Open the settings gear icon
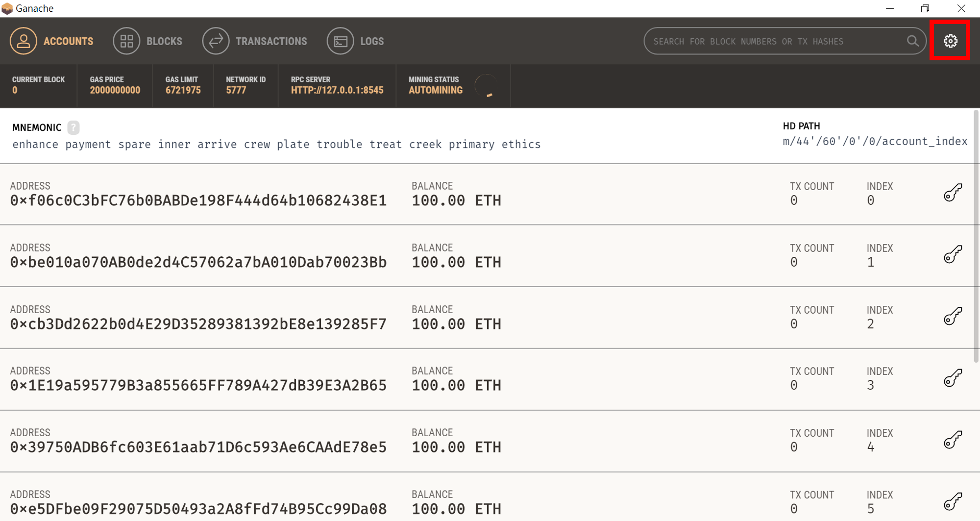 [950, 41]
